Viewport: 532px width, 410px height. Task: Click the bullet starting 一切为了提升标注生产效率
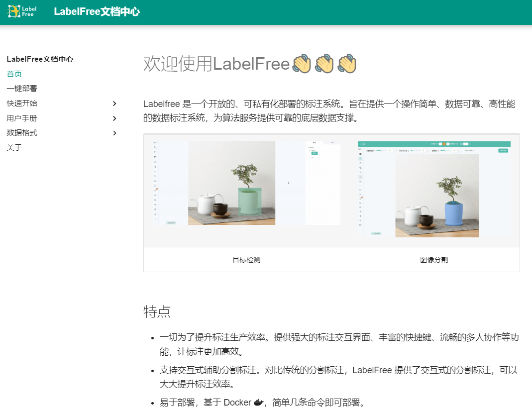coord(339,344)
